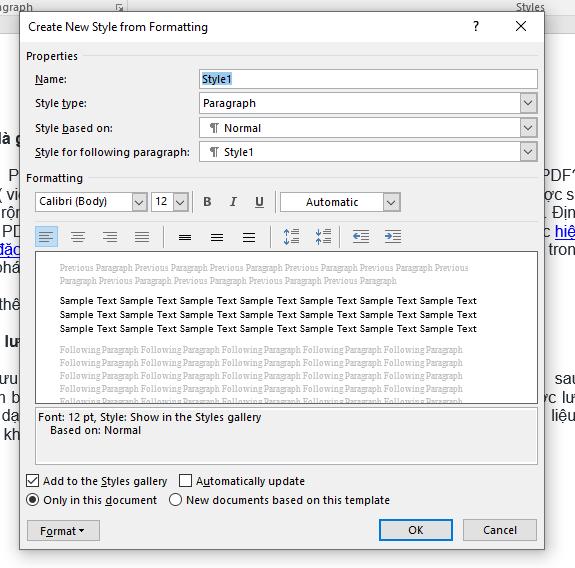Click Cancel button
The width and height of the screenshot is (575, 568).
pos(499,530)
